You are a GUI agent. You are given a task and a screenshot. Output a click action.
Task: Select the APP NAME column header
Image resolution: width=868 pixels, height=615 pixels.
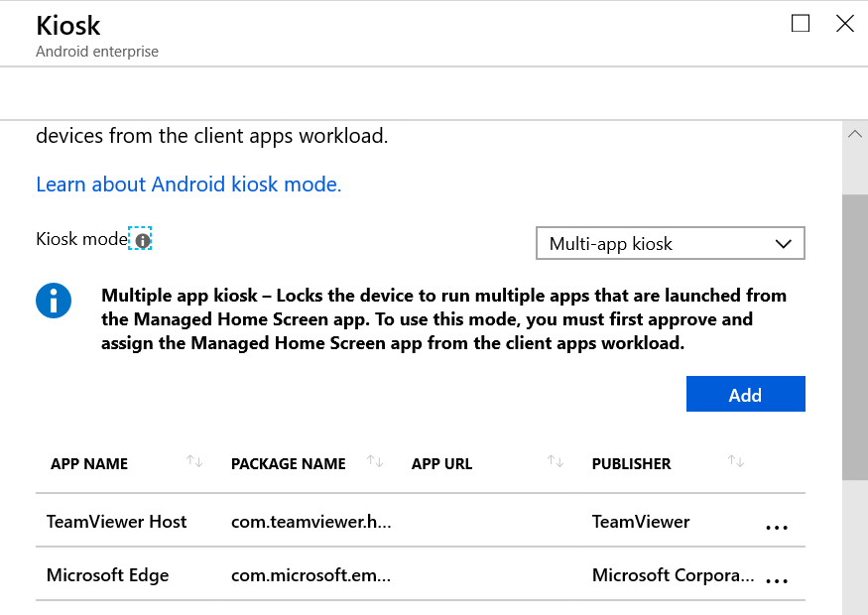click(89, 464)
